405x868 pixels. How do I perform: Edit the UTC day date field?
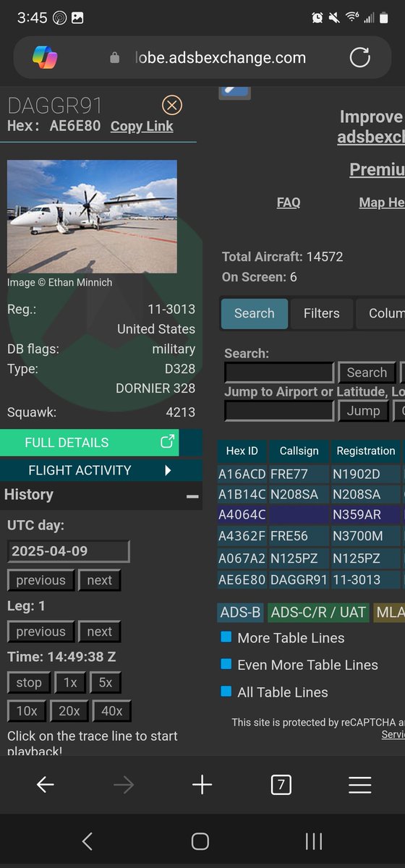click(x=69, y=551)
